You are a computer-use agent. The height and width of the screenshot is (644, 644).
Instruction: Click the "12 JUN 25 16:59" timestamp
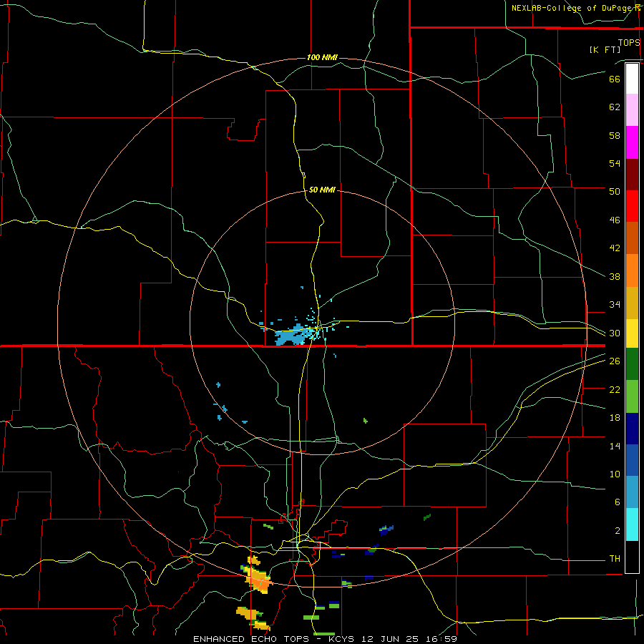pyautogui.click(x=409, y=639)
